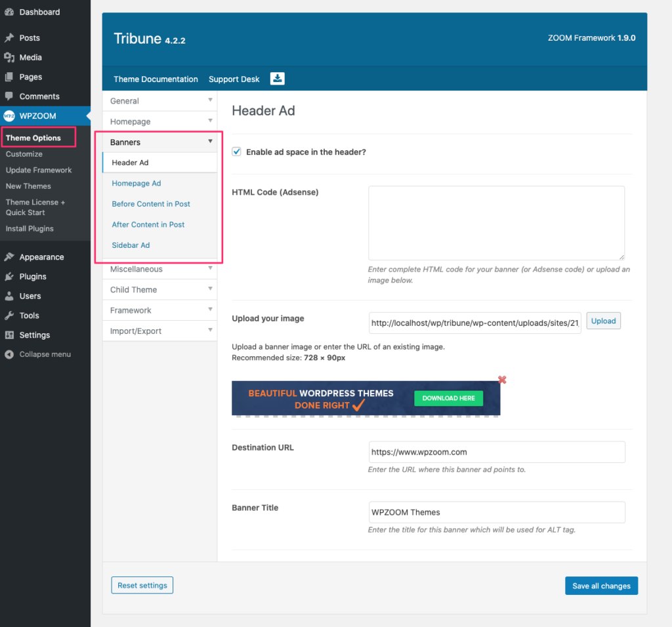
Task: Open the Users menu label
Action: [30, 296]
